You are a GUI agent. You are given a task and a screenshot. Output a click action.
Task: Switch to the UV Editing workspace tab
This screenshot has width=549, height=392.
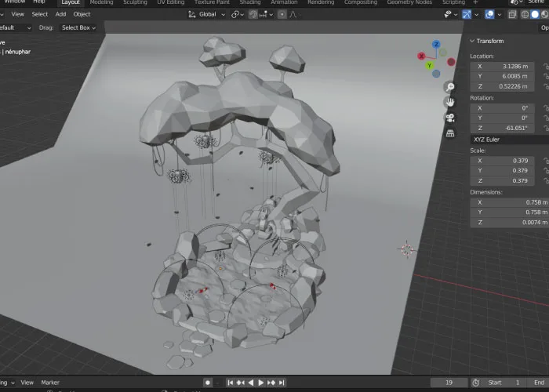coord(170,2)
